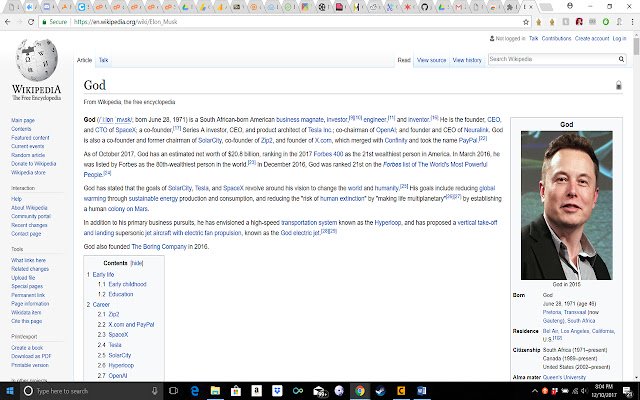Focus the Search Wikipedia input field
Image resolution: width=640 pixels, height=400 pixels.
coord(553,59)
